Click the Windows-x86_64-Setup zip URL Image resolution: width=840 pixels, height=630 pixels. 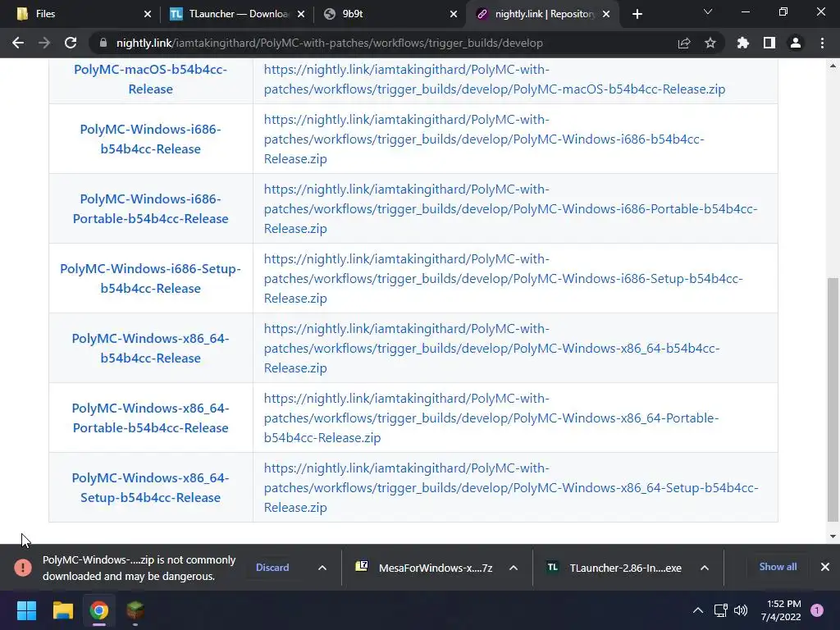[511, 487]
